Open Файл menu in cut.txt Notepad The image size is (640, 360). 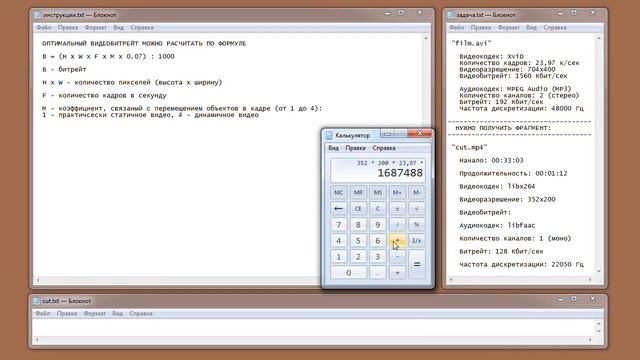(x=43, y=314)
